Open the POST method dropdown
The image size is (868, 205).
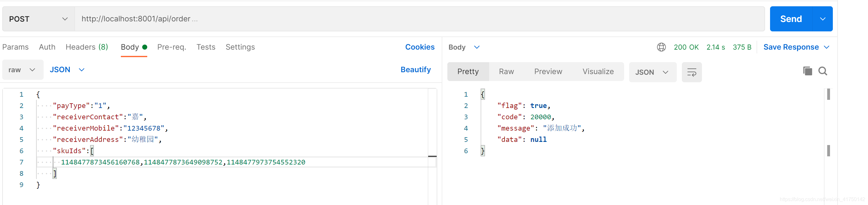pos(38,19)
